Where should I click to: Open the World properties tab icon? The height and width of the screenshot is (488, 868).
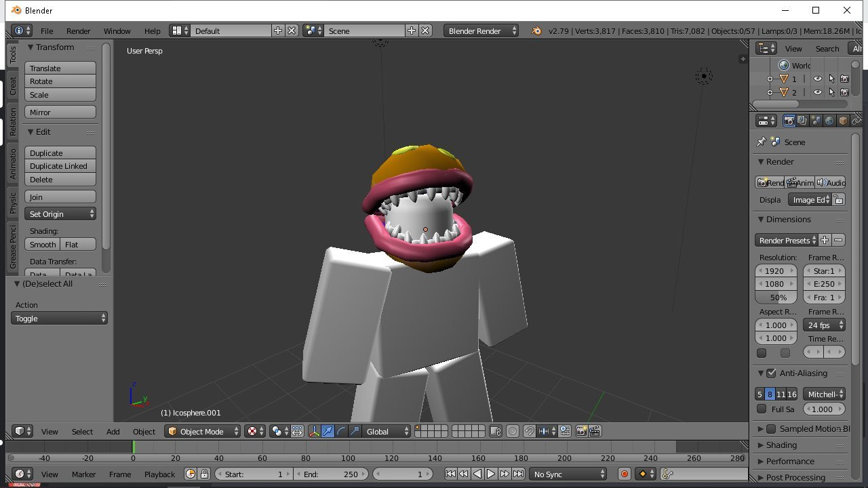[x=829, y=121]
